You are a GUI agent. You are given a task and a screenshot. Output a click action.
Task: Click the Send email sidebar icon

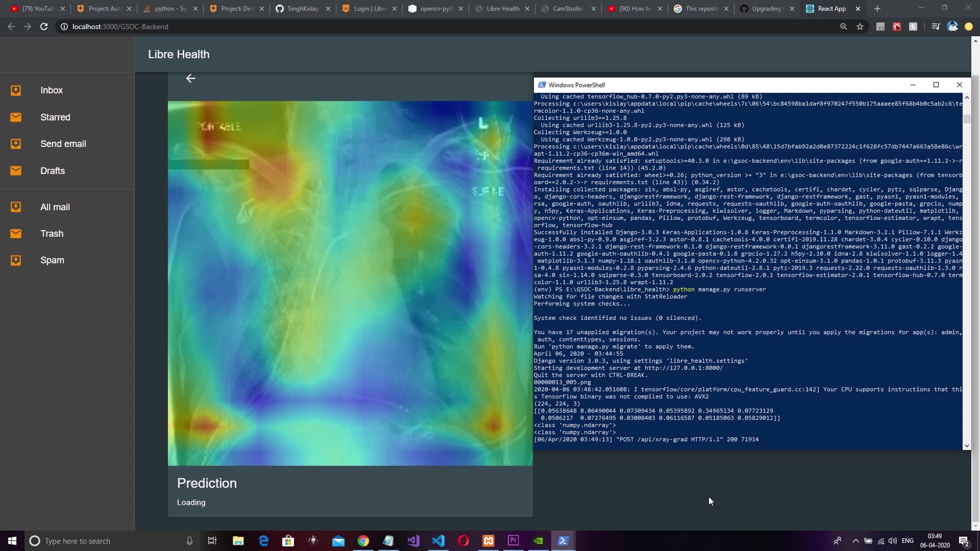pyautogui.click(x=16, y=144)
